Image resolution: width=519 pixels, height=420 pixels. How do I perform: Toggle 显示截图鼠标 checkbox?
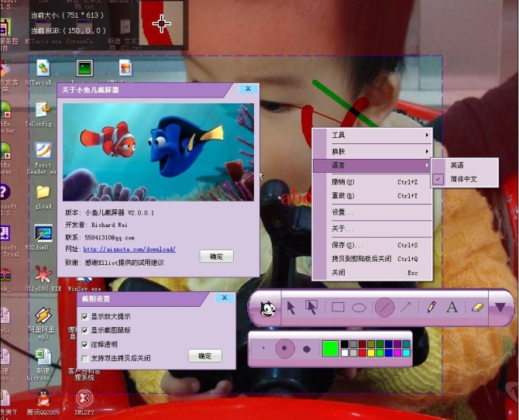pos(84,331)
